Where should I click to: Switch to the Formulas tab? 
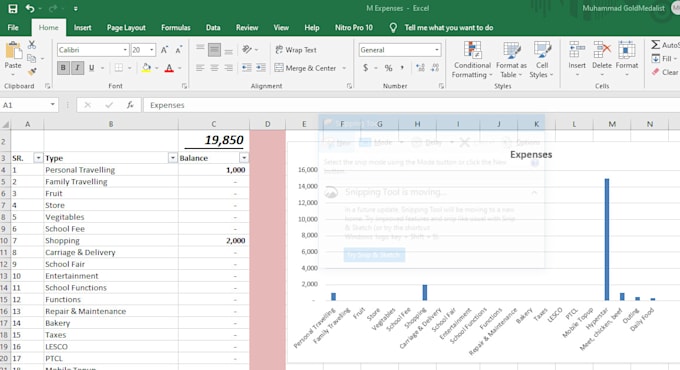click(x=176, y=28)
